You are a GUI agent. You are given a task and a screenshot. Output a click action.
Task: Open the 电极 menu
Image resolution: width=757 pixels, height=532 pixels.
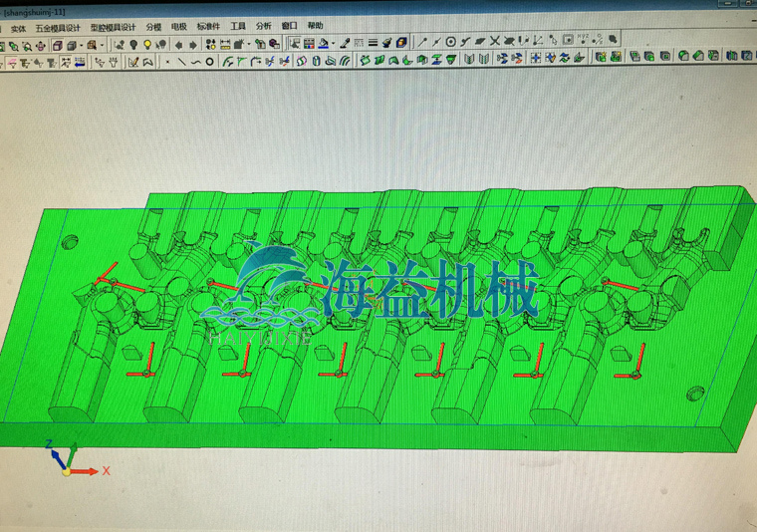coord(178,27)
